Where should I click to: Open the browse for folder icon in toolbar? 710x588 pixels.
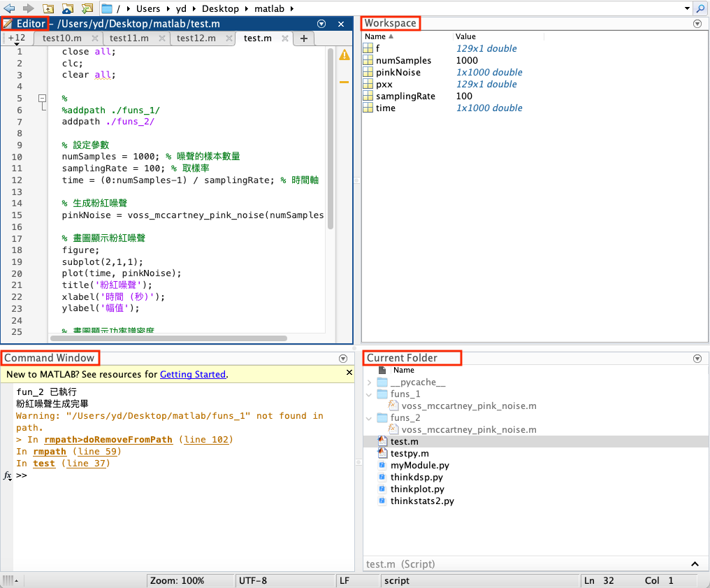(68, 8)
